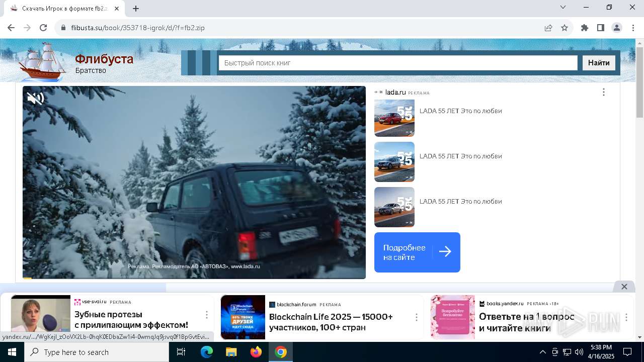Click the browser forward arrow
Screen dimensions: 644x362
click(x=27, y=28)
